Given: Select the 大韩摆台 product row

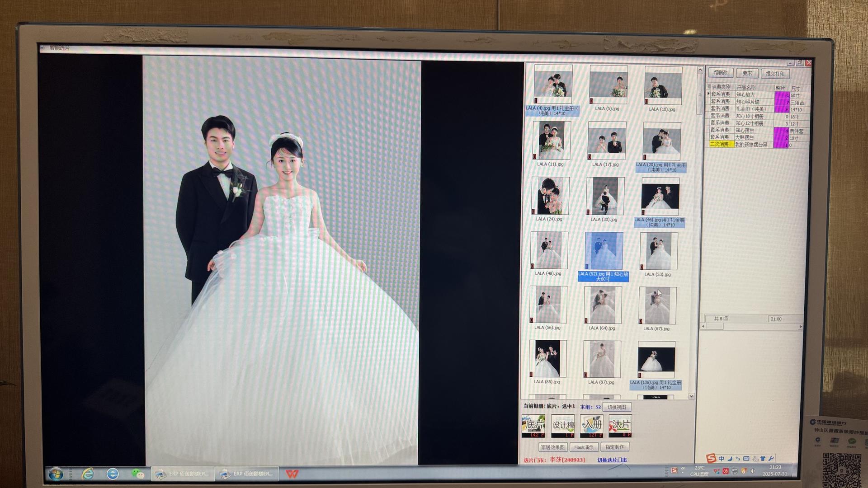Looking at the screenshot, I should (x=756, y=137).
